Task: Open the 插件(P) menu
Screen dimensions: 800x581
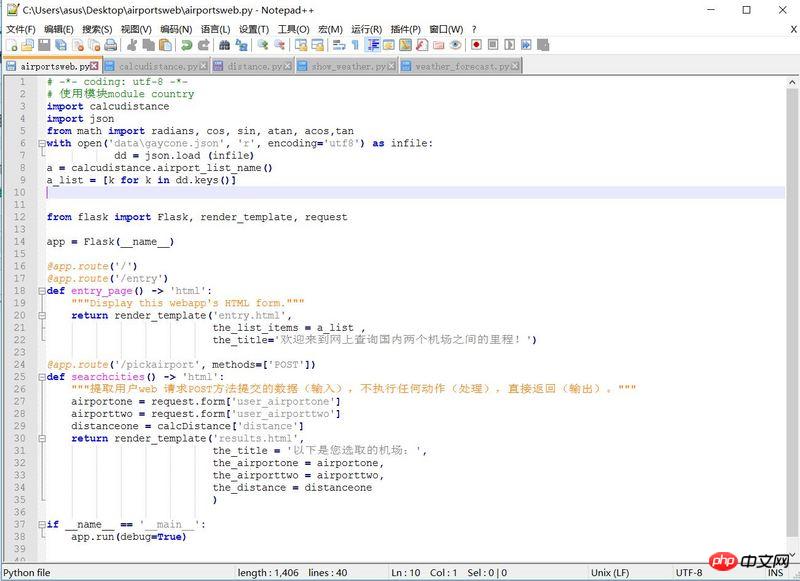Action: [x=406, y=29]
